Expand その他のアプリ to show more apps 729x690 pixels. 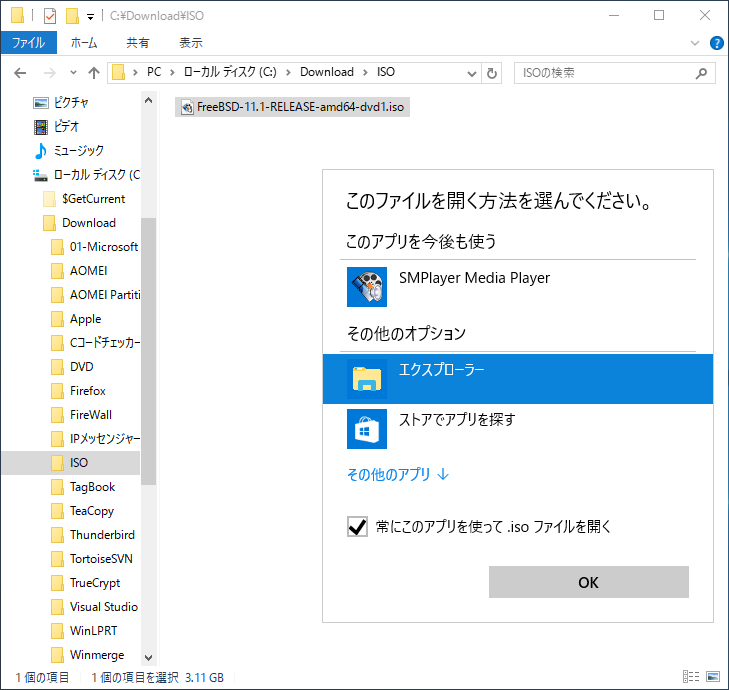pyautogui.click(x=398, y=474)
